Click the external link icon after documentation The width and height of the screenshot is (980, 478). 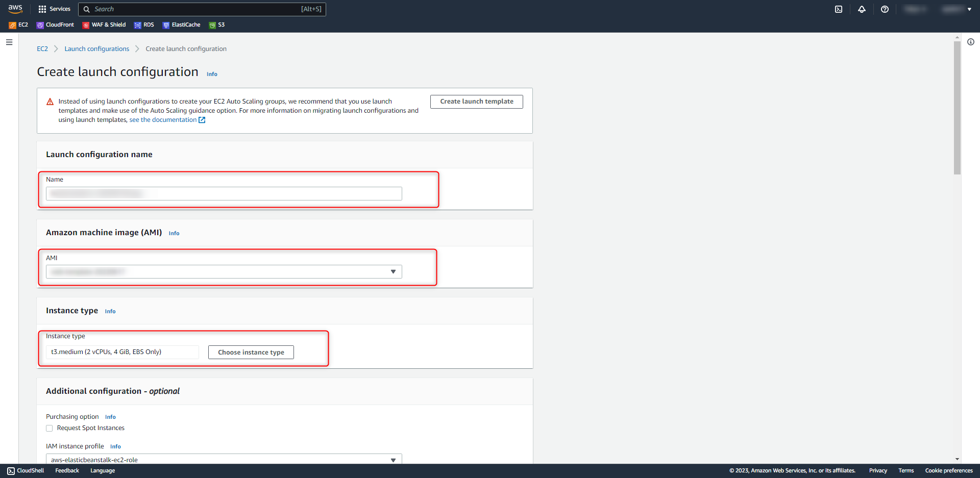coord(202,120)
